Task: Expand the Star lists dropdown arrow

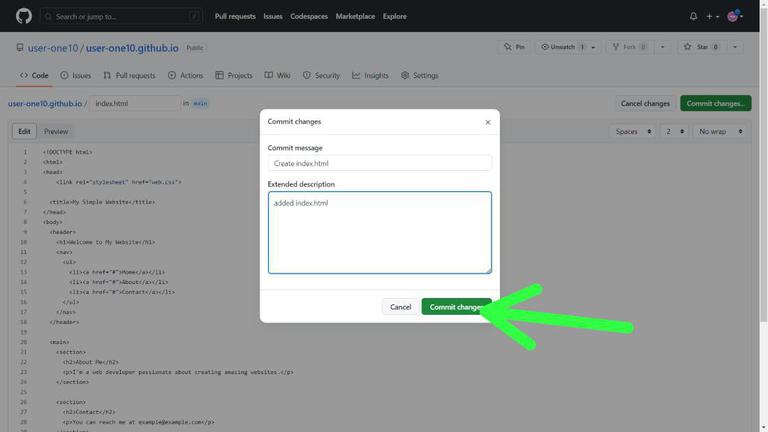Action: pyautogui.click(x=735, y=47)
